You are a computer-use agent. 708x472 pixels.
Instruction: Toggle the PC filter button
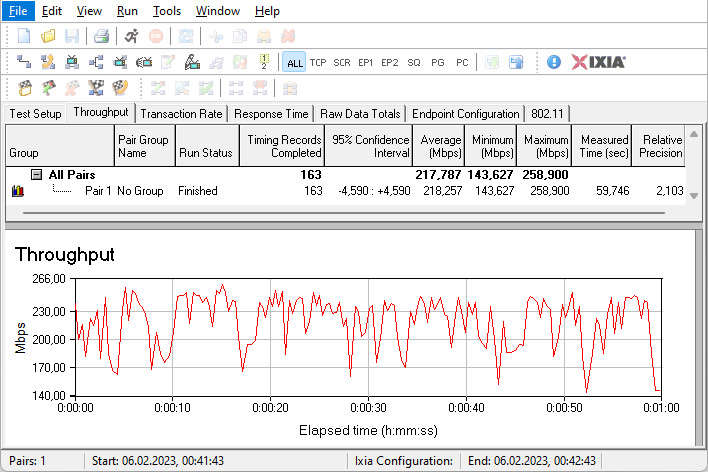tap(462, 62)
